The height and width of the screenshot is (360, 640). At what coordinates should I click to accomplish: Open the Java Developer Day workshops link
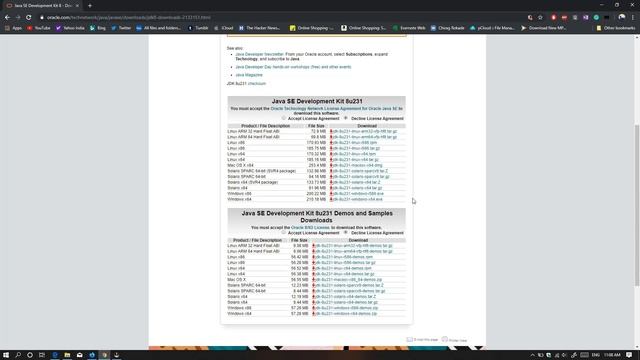(x=293, y=67)
